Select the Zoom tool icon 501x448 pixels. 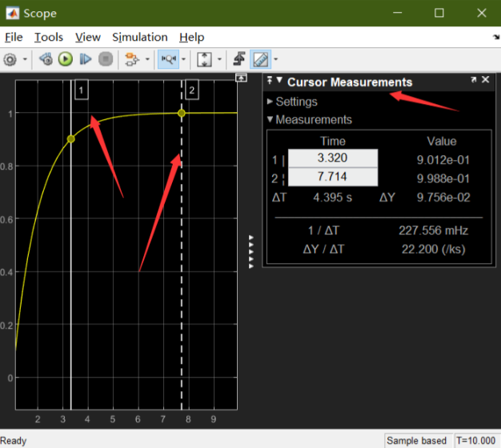[x=168, y=59]
